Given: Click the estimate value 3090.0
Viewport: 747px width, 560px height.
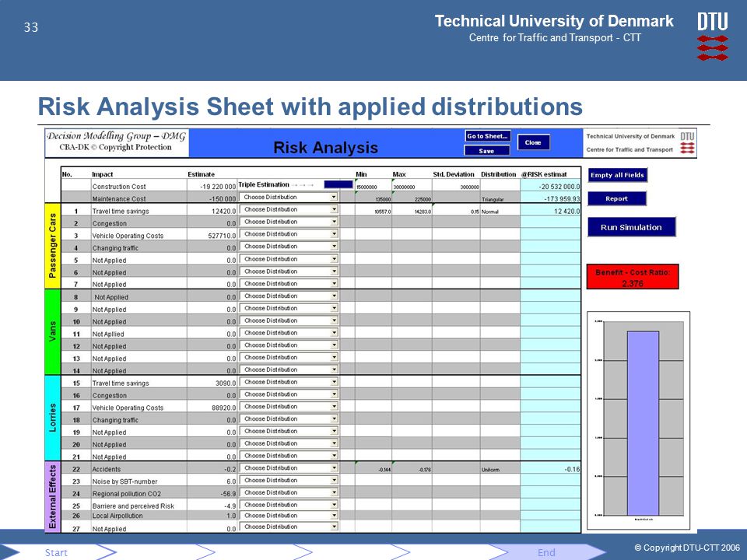Looking at the screenshot, I should click(x=226, y=383).
